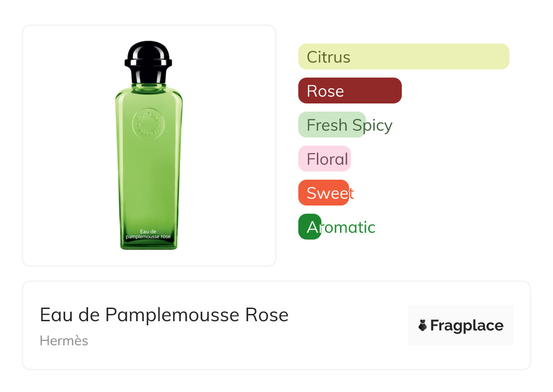Viewport: 553px width, 392px height.
Task: Select the dark red Rose accord bar
Action: click(x=350, y=91)
